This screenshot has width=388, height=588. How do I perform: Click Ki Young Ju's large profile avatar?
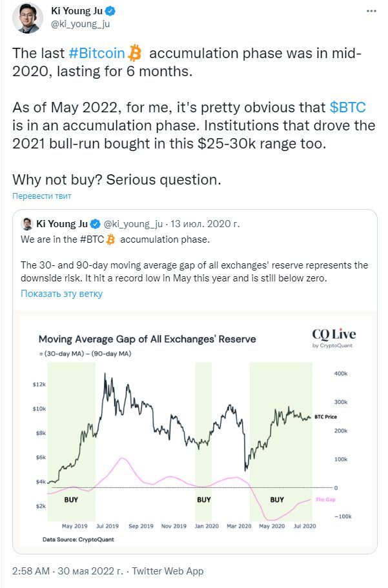[x=28, y=18]
